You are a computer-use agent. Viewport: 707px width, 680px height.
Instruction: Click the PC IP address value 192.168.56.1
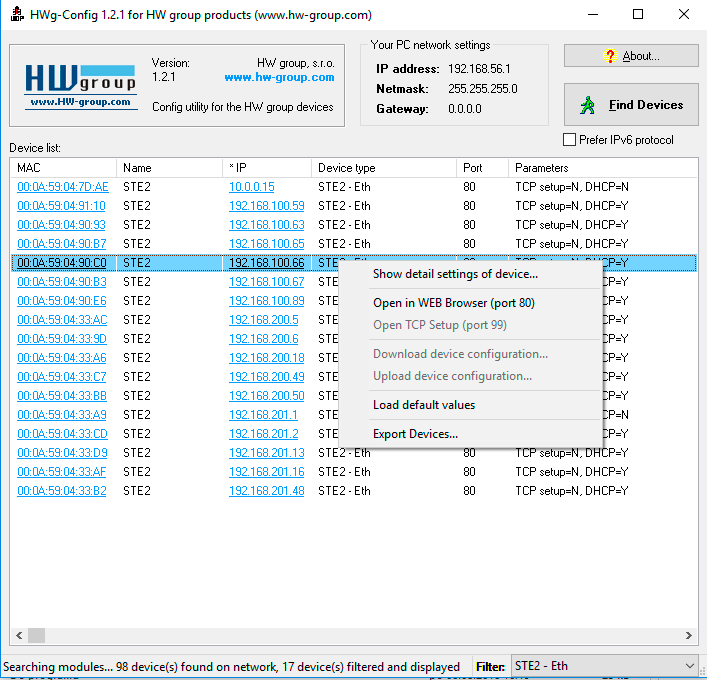[479, 69]
